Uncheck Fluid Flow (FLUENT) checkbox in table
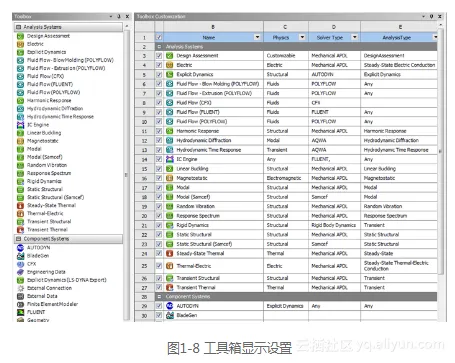455x363 pixels. click(x=159, y=112)
